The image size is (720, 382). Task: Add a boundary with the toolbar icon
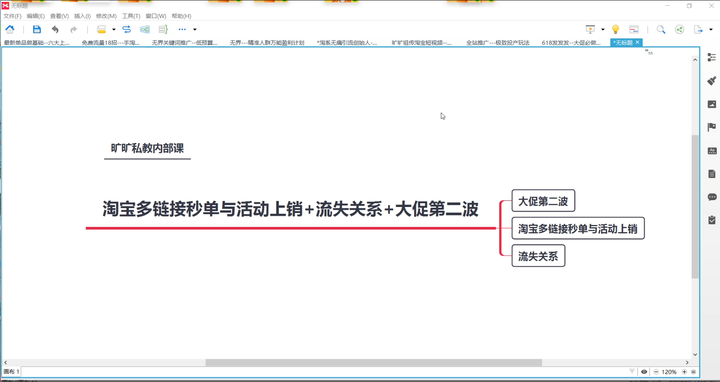click(x=145, y=29)
